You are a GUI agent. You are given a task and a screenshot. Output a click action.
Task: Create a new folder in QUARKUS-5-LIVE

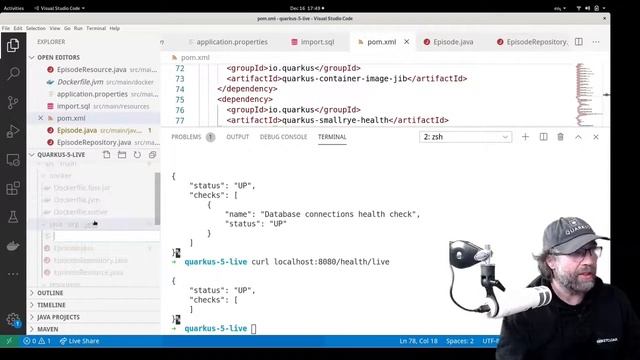(x=122, y=155)
